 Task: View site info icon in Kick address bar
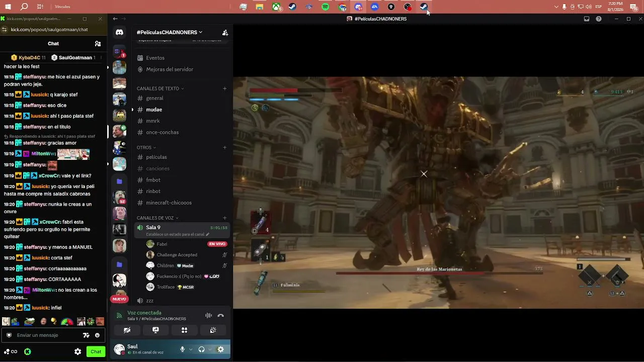pyautogui.click(x=5, y=30)
